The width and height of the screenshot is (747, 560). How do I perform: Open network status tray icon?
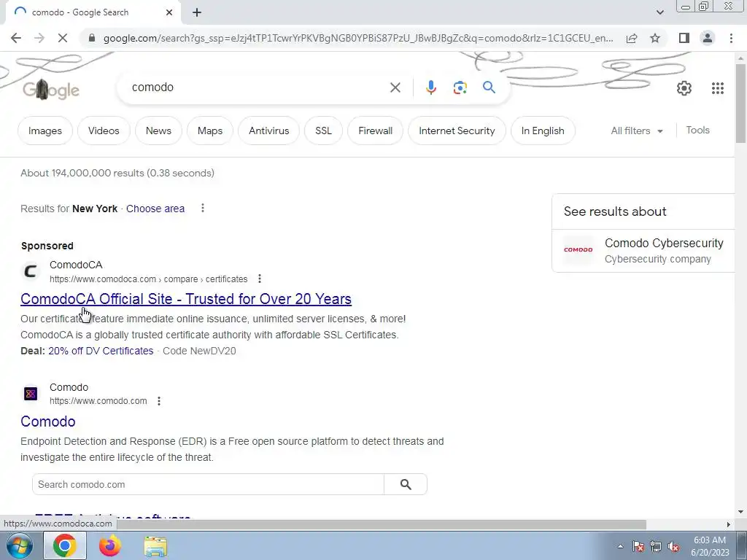[x=656, y=546]
